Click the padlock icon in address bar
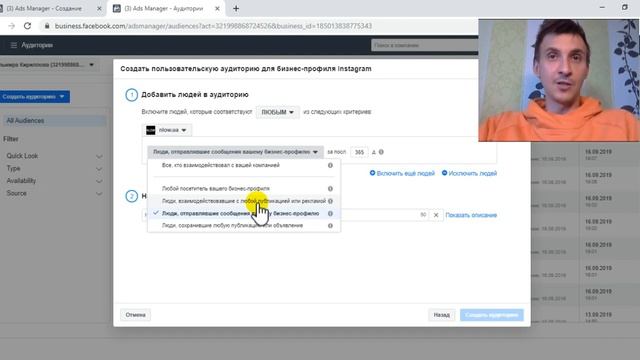 point(47,26)
